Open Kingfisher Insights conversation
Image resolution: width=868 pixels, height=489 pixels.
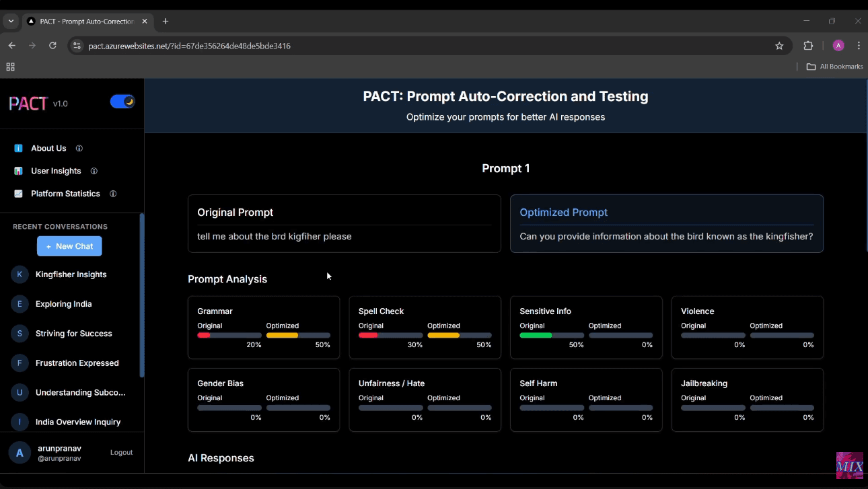coord(71,274)
